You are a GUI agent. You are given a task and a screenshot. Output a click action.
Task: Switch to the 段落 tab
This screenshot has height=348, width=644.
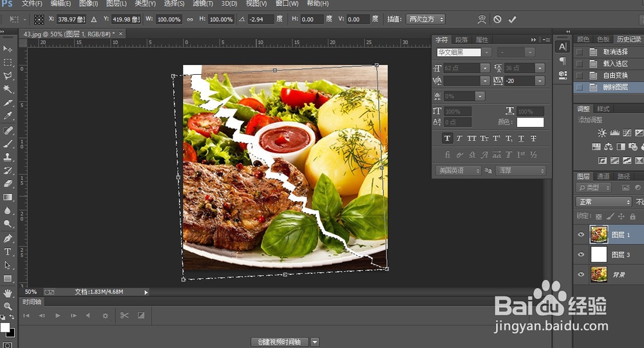(x=462, y=39)
